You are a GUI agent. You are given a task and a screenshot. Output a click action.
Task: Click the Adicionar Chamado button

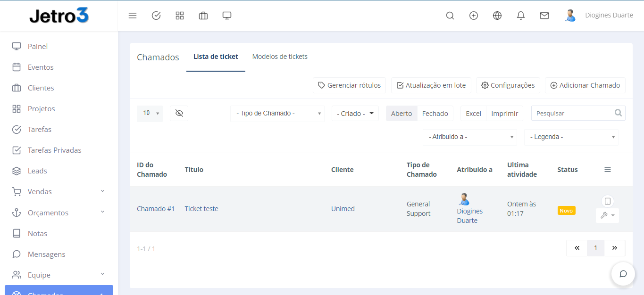[x=585, y=85]
